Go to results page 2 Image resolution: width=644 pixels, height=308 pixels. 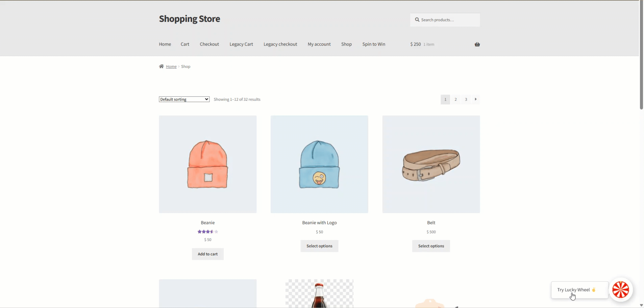(455, 99)
